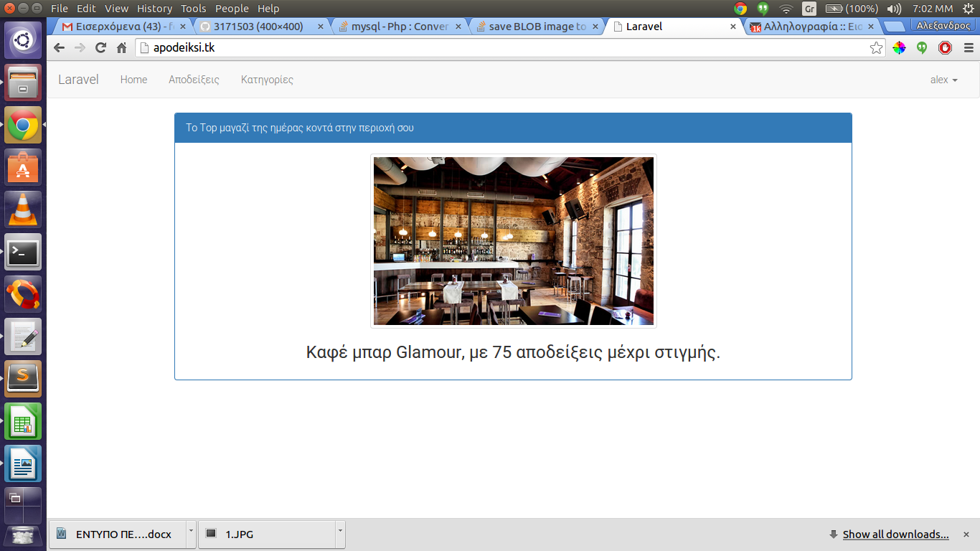Open the Αποδείξεις navbar link
The image size is (980, 551).
[194, 80]
